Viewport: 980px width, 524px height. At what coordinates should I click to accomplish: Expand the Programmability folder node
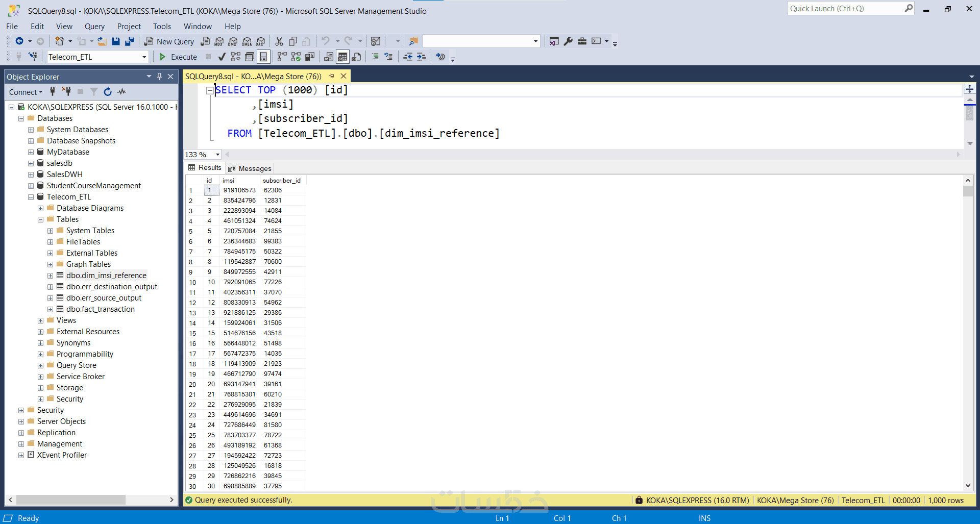(41, 354)
